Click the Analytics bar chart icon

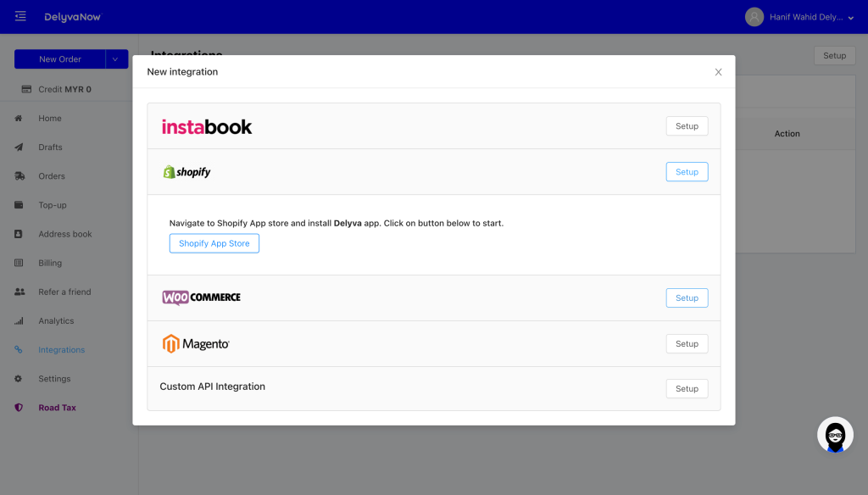(19, 320)
